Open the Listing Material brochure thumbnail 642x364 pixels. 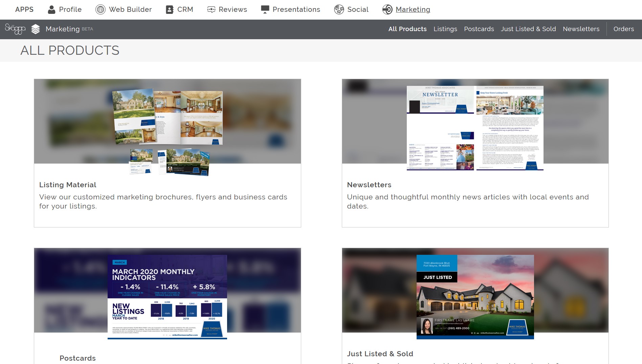[x=168, y=132]
